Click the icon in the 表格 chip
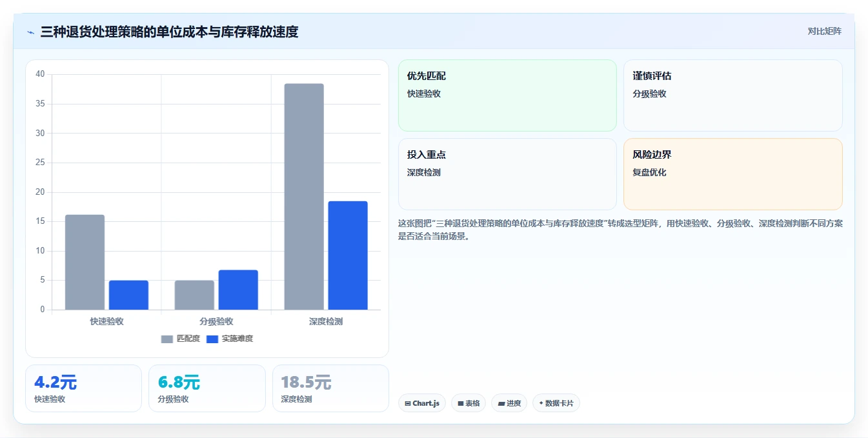 coord(461,404)
